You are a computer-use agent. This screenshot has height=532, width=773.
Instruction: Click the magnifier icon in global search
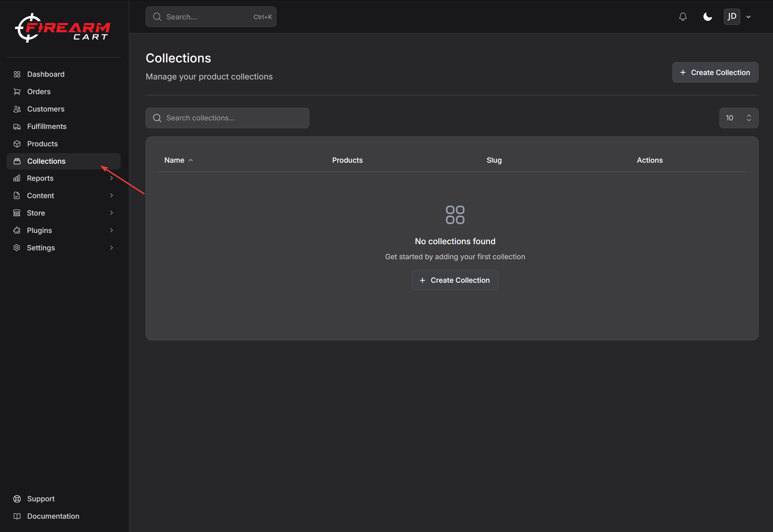pos(157,17)
